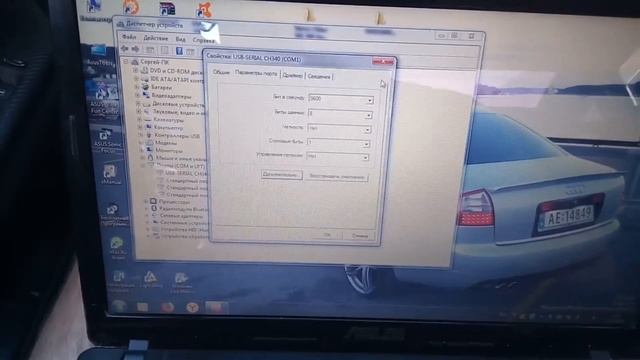Click the Forward arrow toolbar icon
The height and width of the screenshot is (360, 640).
[135, 49]
